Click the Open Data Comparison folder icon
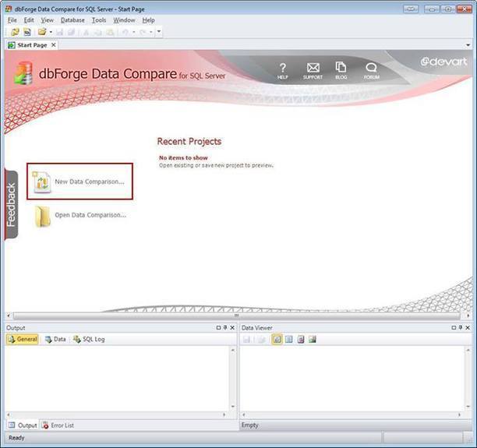This screenshot has height=448, width=477. [42, 217]
